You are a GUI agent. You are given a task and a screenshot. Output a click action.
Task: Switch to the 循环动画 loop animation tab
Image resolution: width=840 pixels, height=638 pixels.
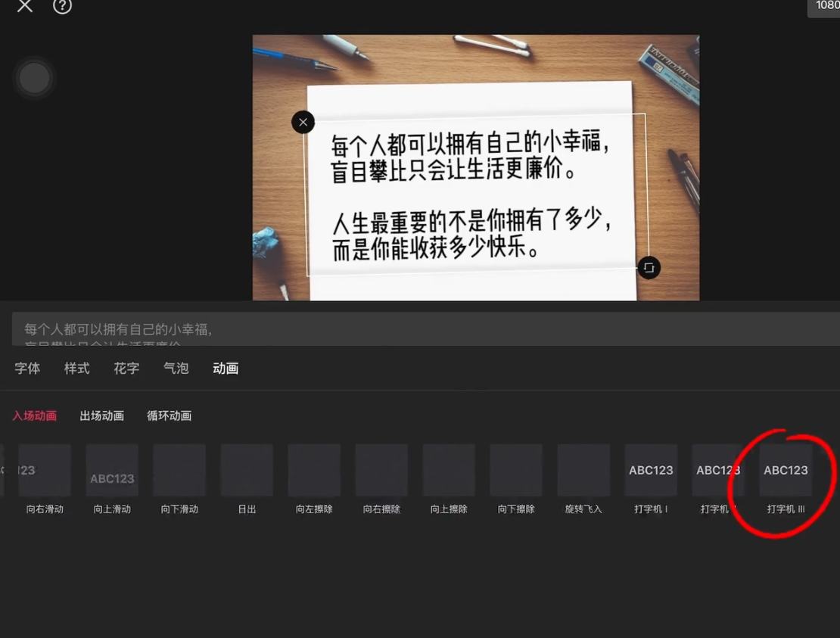coord(169,415)
